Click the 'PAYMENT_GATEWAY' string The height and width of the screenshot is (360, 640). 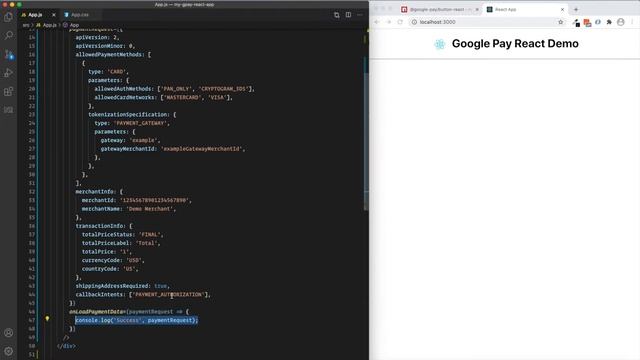140,123
